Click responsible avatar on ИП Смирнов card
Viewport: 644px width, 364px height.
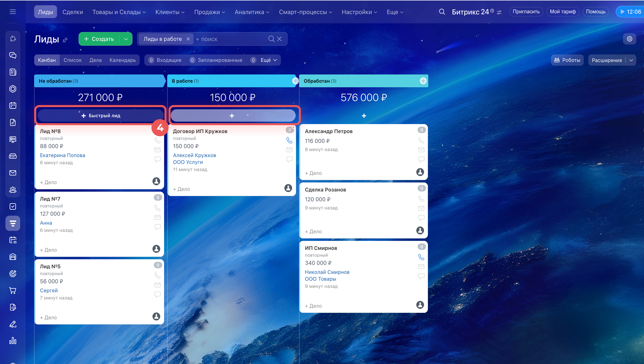(x=420, y=305)
